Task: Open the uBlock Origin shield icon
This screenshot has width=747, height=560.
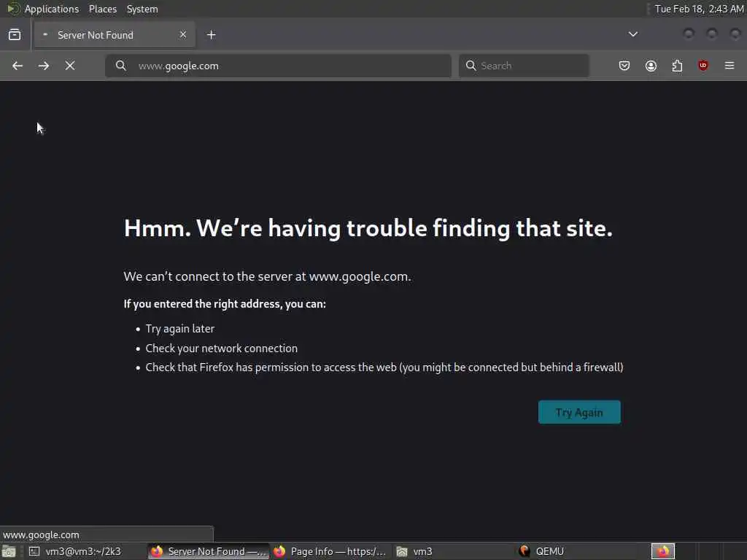Action: click(x=703, y=66)
